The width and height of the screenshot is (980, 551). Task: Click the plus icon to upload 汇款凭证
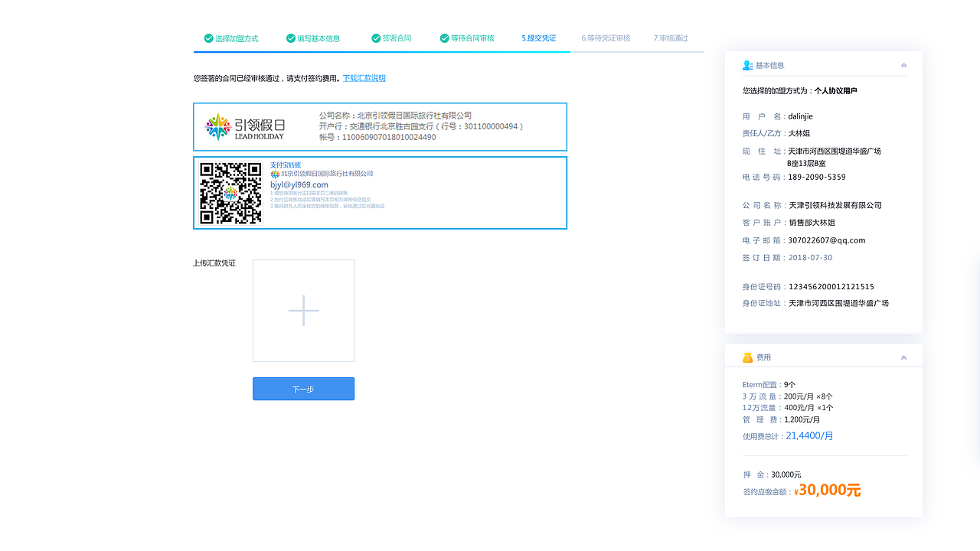[x=303, y=311]
